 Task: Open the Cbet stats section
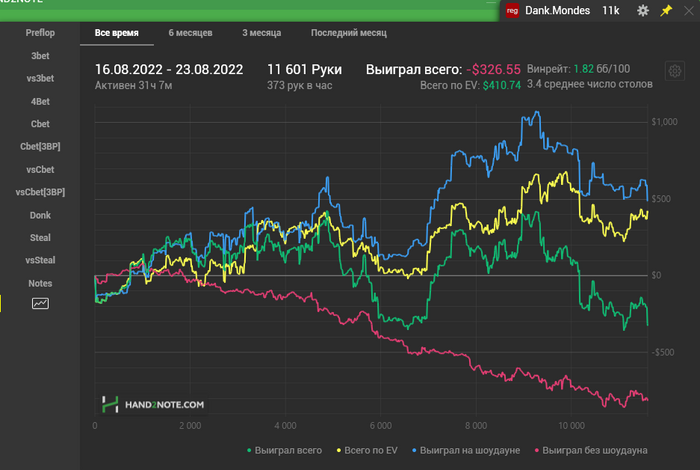pyautogui.click(x=40, y=124)
